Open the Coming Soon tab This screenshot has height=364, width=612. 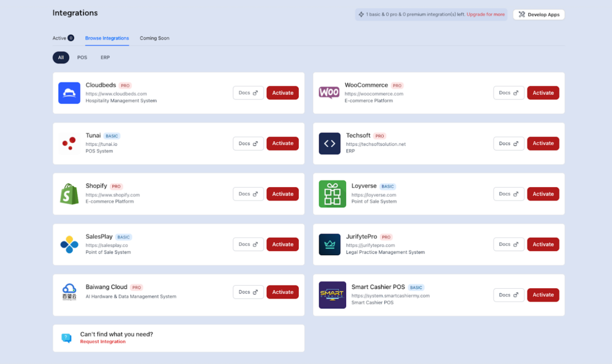[154, 38]
